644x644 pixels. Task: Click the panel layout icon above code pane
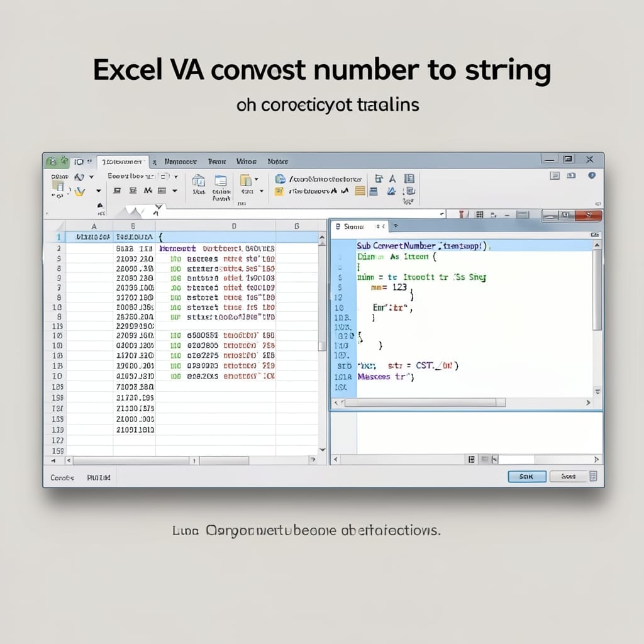[523, 214]
